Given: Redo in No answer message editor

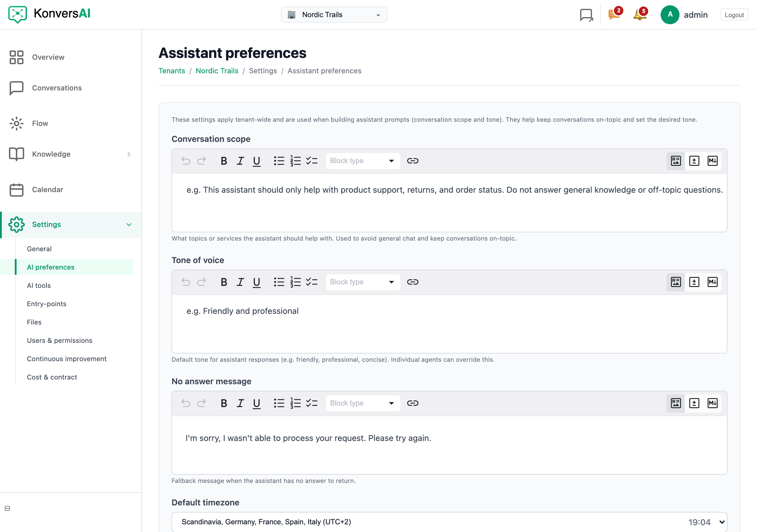Looking at the screenshot, I should [x=201, y=403].
